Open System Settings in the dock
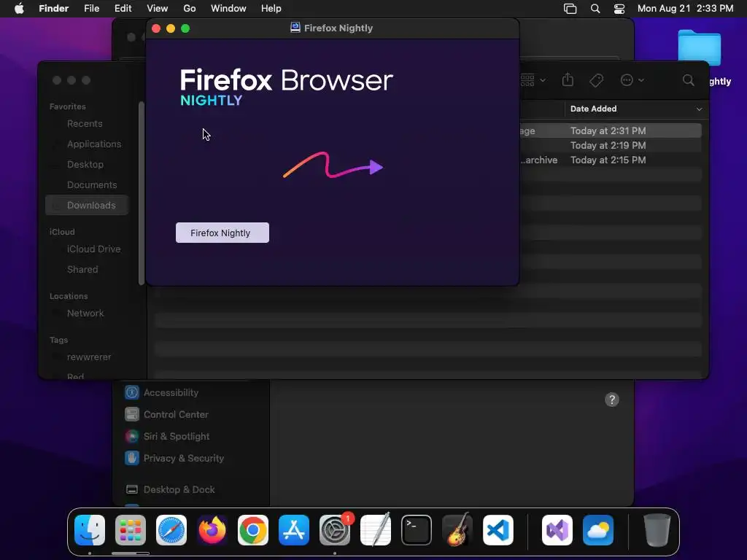The width and height of the screenshot is (747, 560). coord(335,530)
